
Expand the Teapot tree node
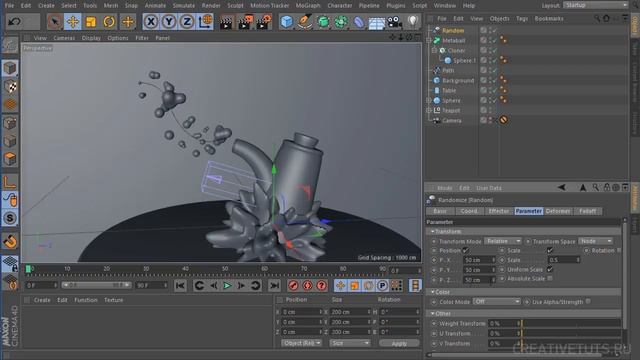click(x=429, y=110)
